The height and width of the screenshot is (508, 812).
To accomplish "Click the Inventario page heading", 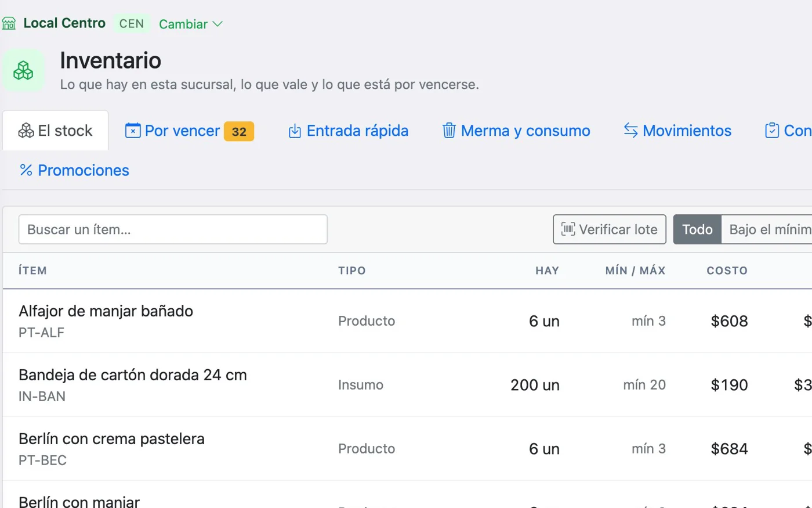I will pos(110,60).
